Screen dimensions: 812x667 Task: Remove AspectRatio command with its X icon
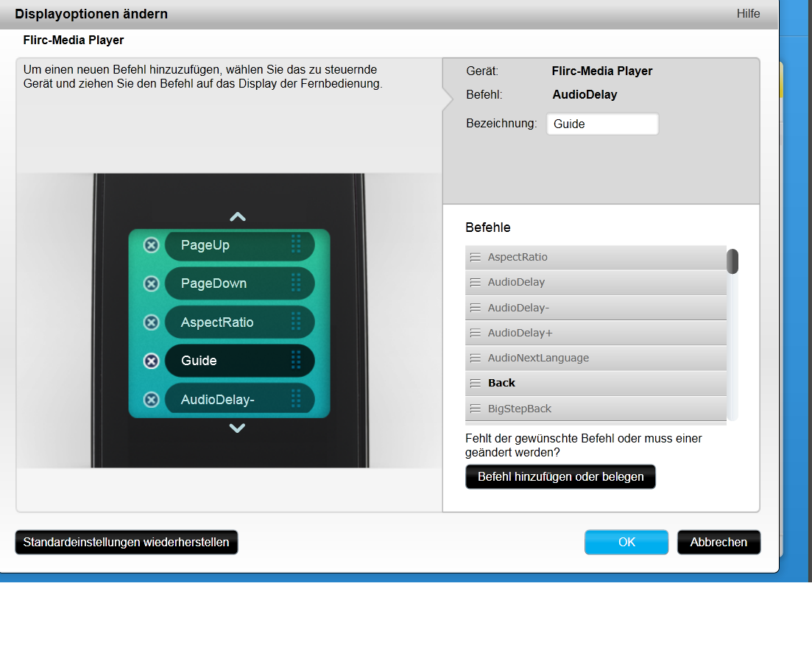151,322
